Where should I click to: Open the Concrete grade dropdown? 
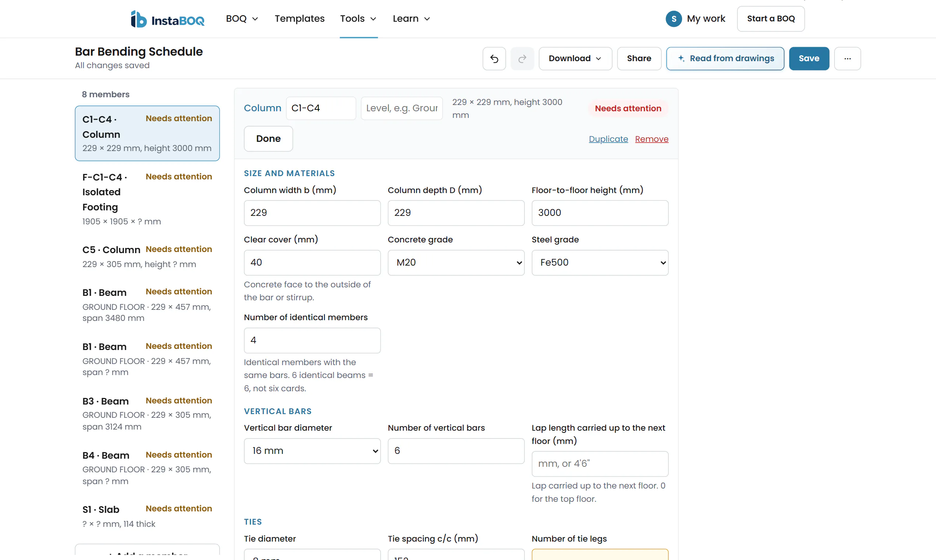(x=456, y=263)
